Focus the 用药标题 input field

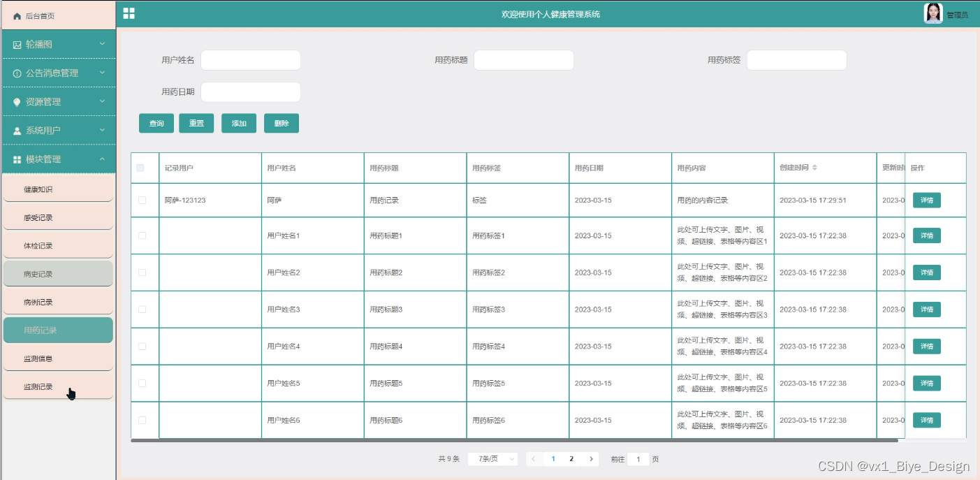tap(524, 60)
